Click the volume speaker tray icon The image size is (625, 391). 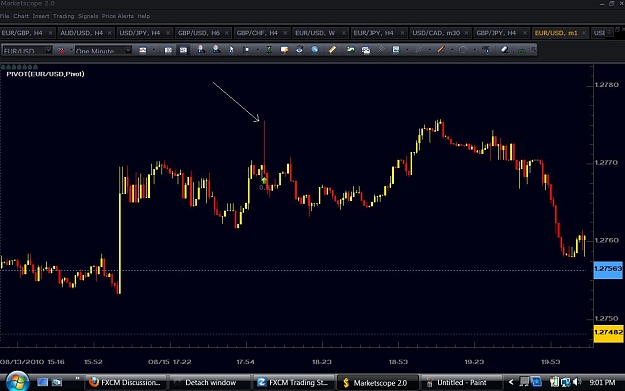click(576, 382)
